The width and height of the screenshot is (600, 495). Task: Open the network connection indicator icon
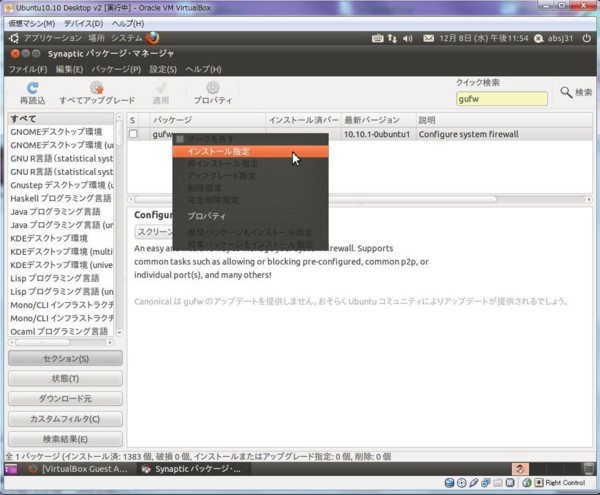point(392,38)
